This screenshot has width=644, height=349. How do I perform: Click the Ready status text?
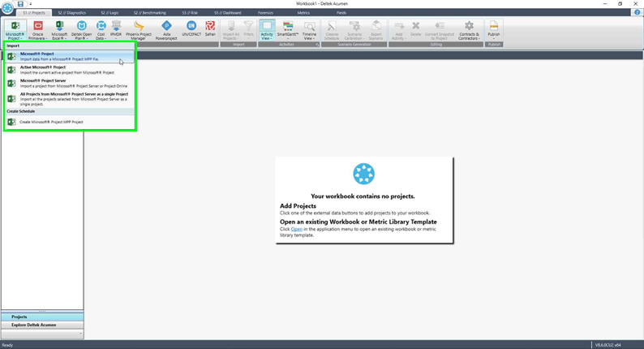tap(7, 345)
